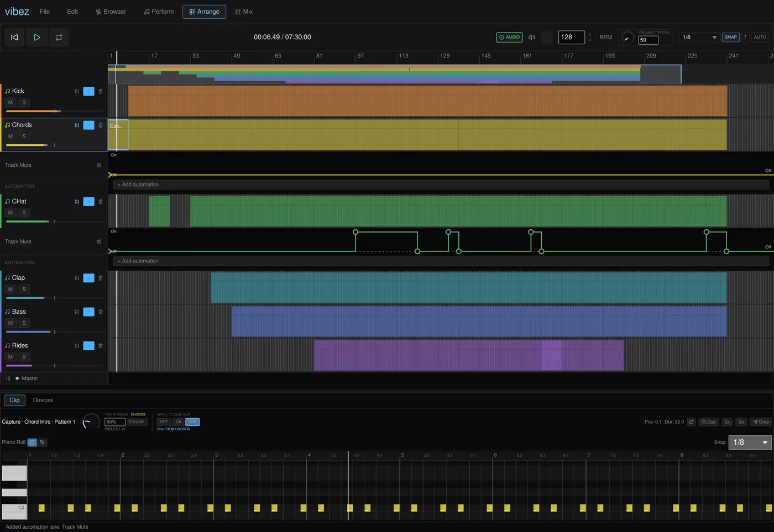Mute the Clap track

click(x=11, y=289)
